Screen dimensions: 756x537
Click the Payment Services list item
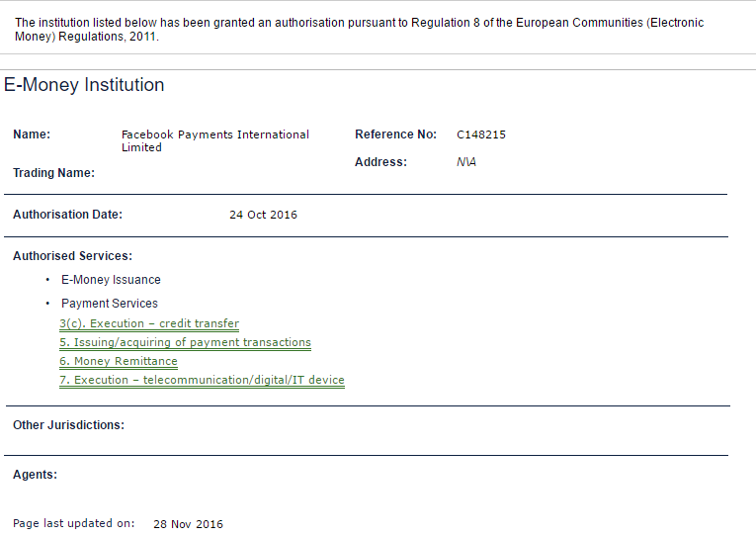[x=110, y=304]
